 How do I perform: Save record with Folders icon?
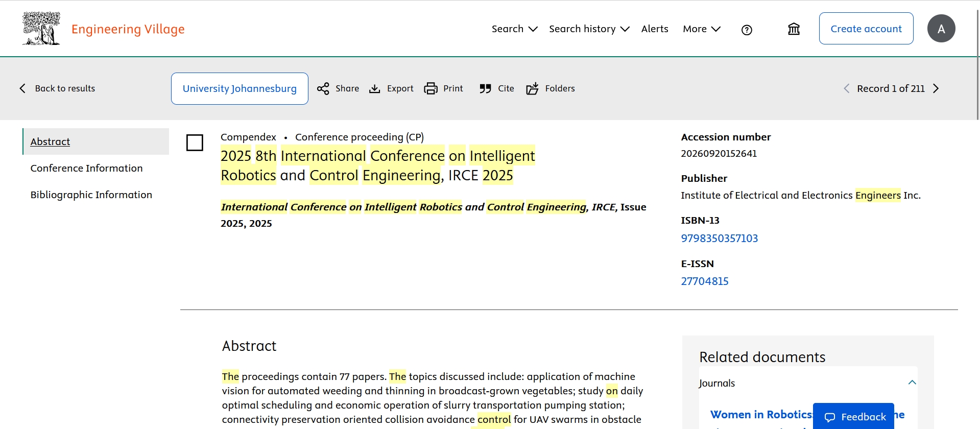pyautogui.click(x=532, y=89)
